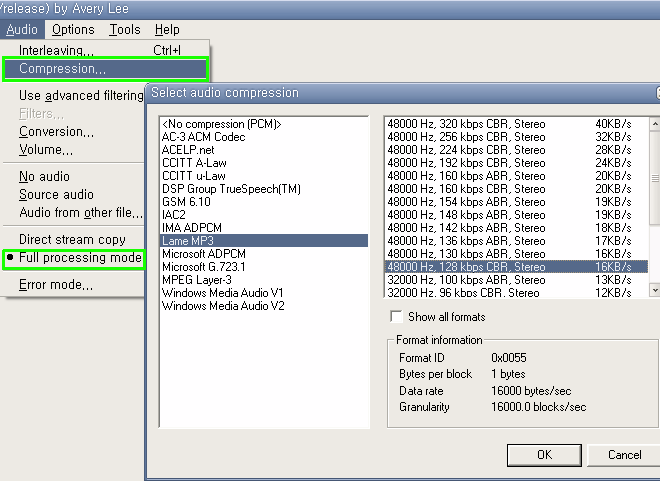Select 48000 Hz, 148 kbps ABR format

(517, 215)
